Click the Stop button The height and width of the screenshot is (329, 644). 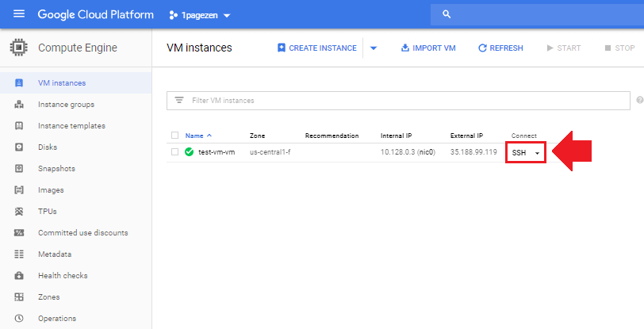(x=619, y=48)
